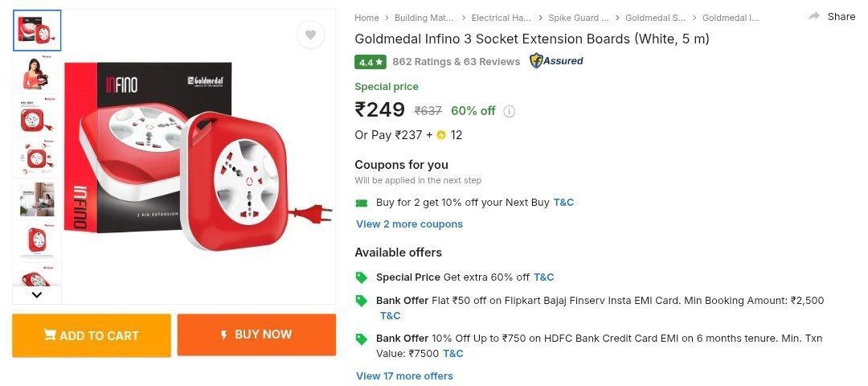Click the Special Price offer tag icon
Image resolution: width=868 pixels, height=386 pixels.
click(362, 277)
